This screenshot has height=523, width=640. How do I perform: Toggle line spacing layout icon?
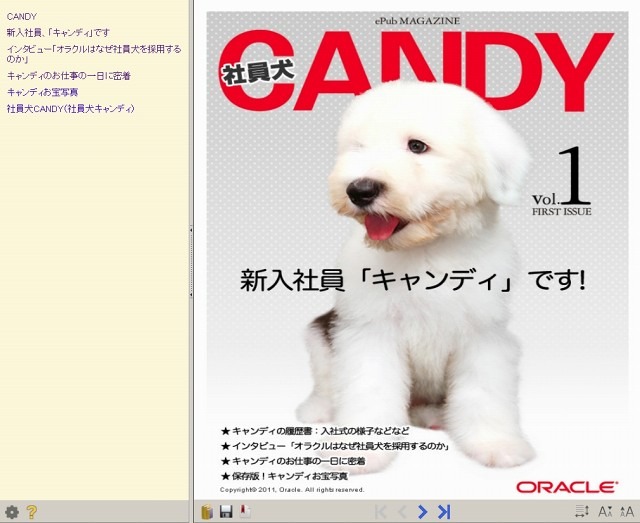(582, 511)
